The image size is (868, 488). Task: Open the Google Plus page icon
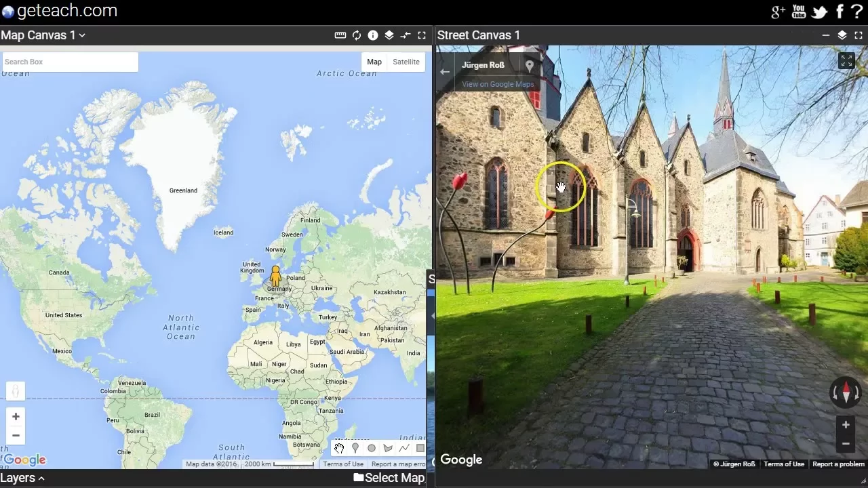[x=778, y=12]
